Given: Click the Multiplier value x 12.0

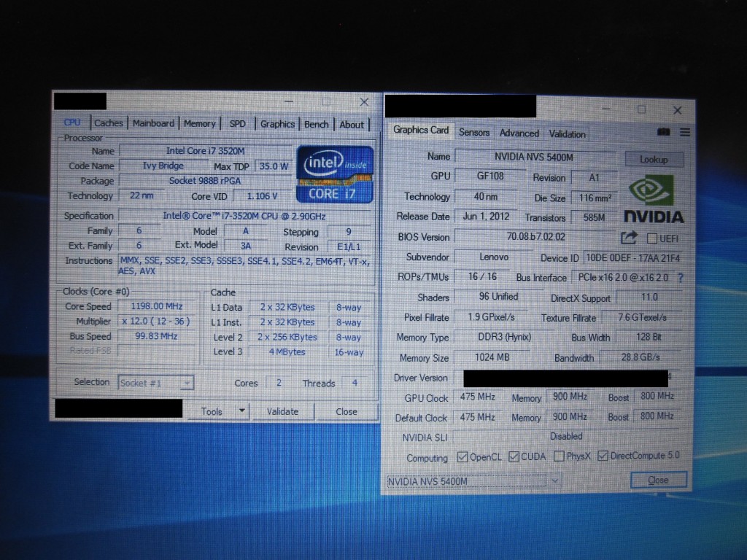Looking at the screenshot, I should [156, 322].
